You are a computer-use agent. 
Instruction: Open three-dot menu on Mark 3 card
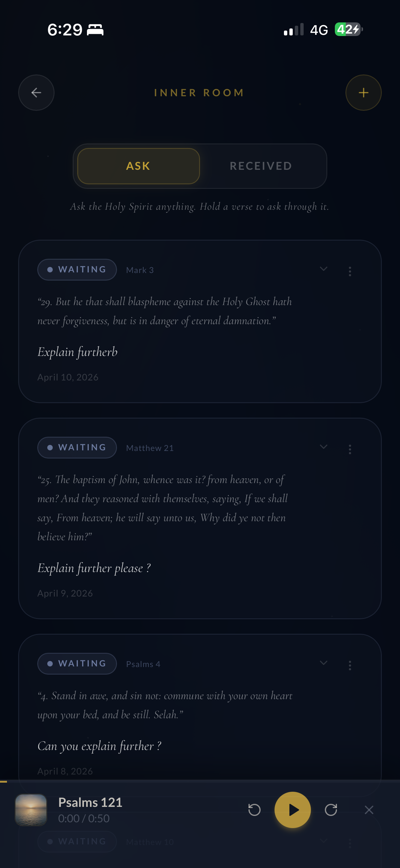pos(350,271)
